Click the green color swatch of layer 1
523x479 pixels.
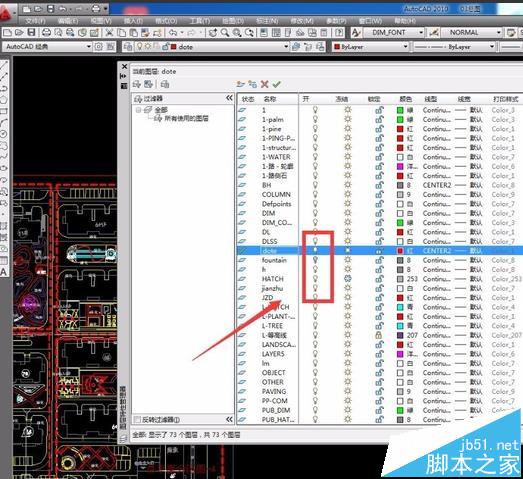[x=400, y=110]
